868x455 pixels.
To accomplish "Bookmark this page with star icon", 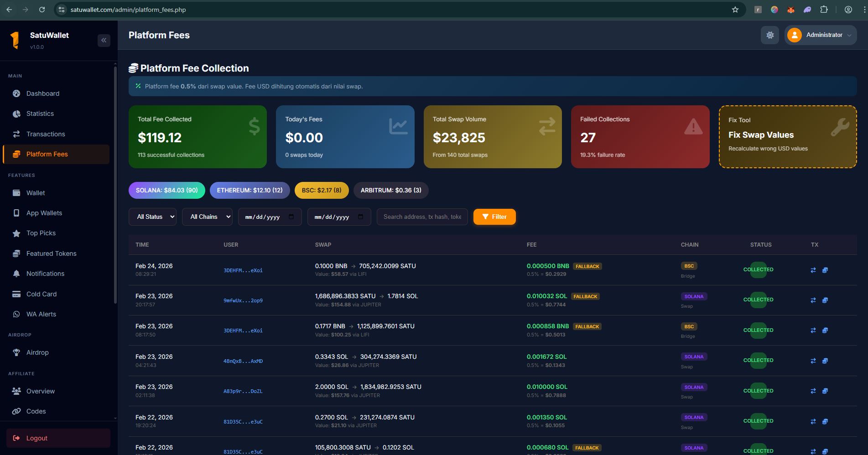I will [x=735, y=10].
